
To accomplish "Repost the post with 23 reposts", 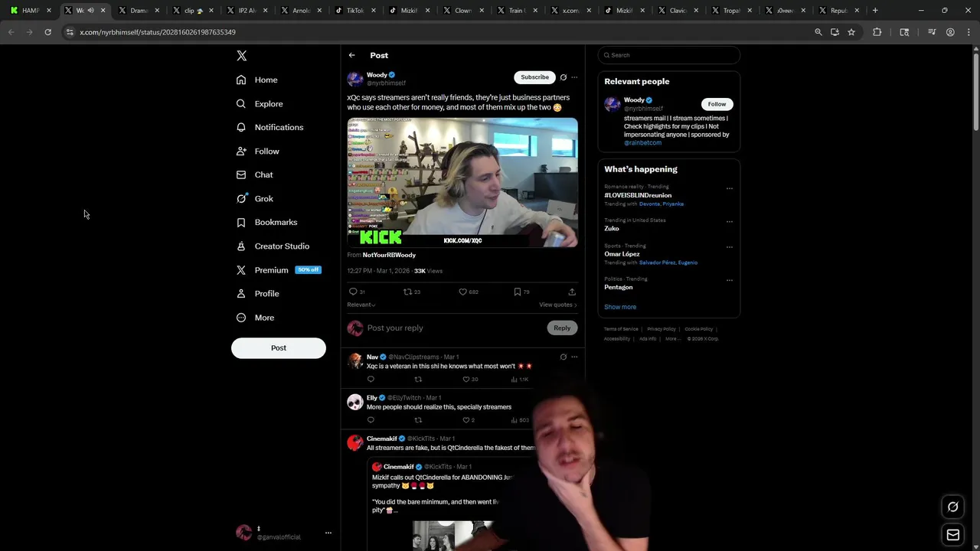I will 412,292.
